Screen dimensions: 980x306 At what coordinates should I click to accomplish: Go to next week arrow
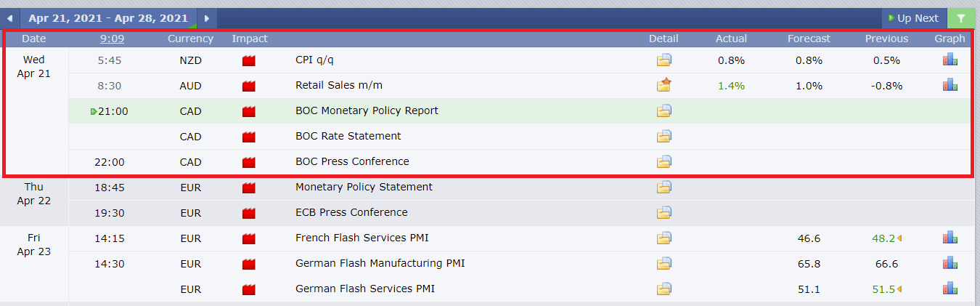click(207, 18)
